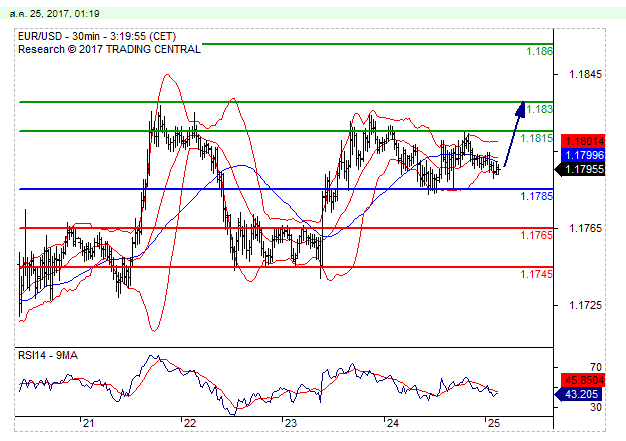Click the green resistance label 1.1815
The height and width of the screenshot is (441, 626).
coord(537,138)
